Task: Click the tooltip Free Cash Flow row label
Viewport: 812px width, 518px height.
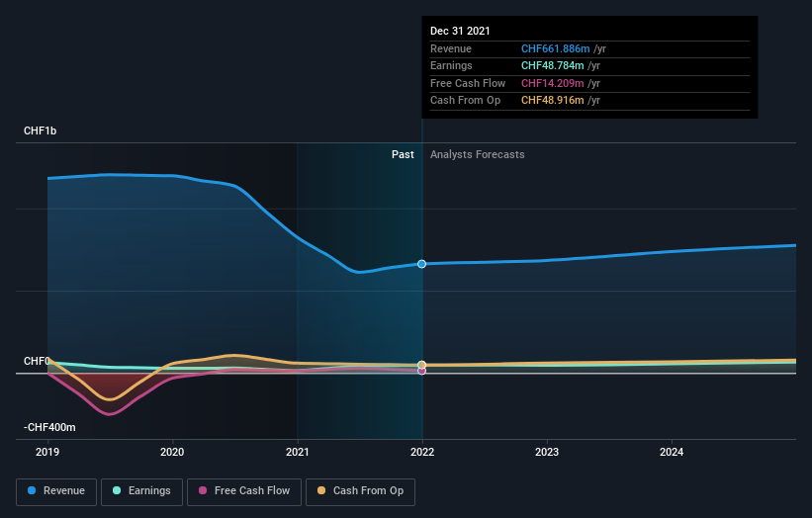Action: [468, 83]
